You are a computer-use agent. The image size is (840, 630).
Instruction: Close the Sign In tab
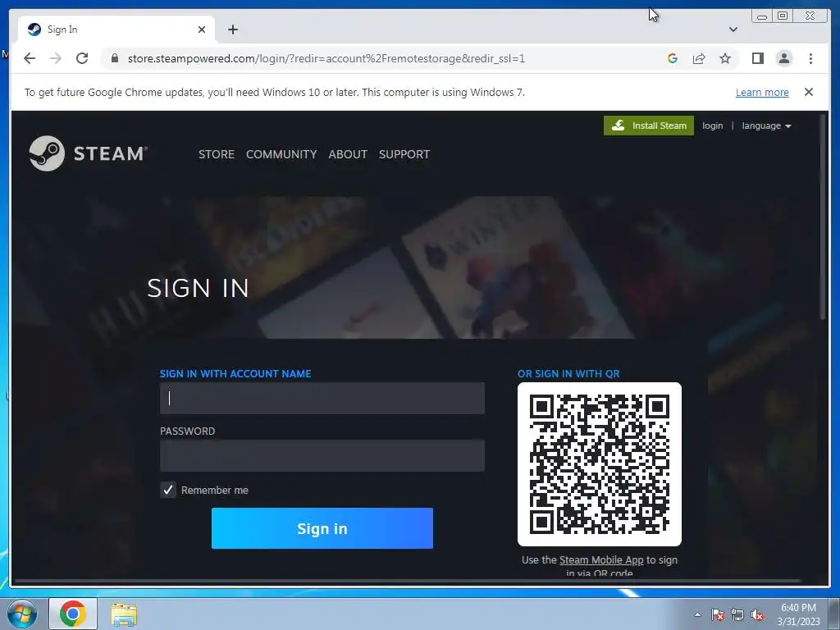tap(202, 30)
